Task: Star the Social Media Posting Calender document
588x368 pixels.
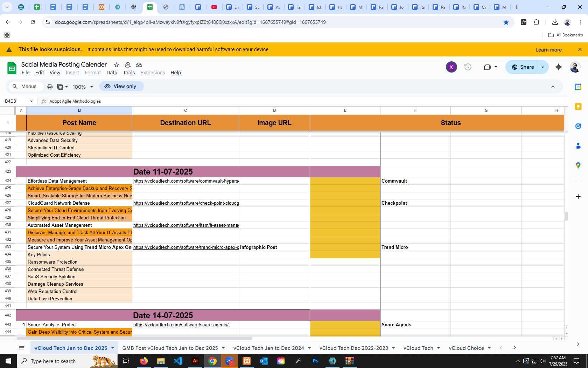Action: tap(117, 65)
